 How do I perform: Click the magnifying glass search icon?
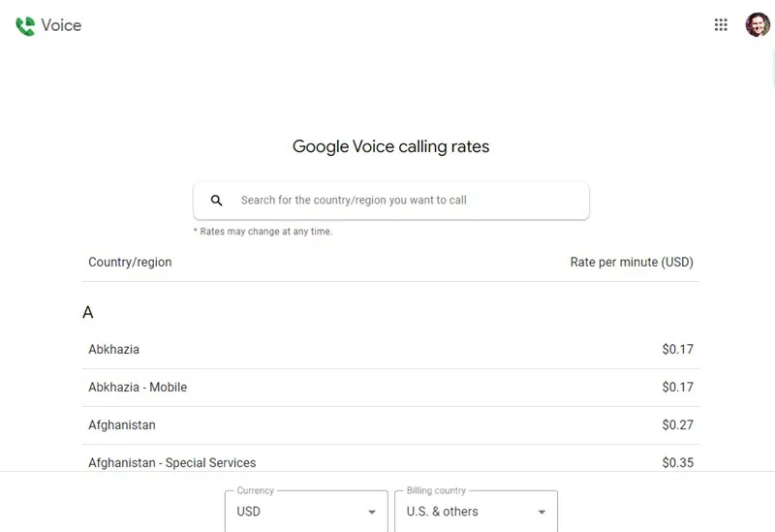tap(217, 201)
